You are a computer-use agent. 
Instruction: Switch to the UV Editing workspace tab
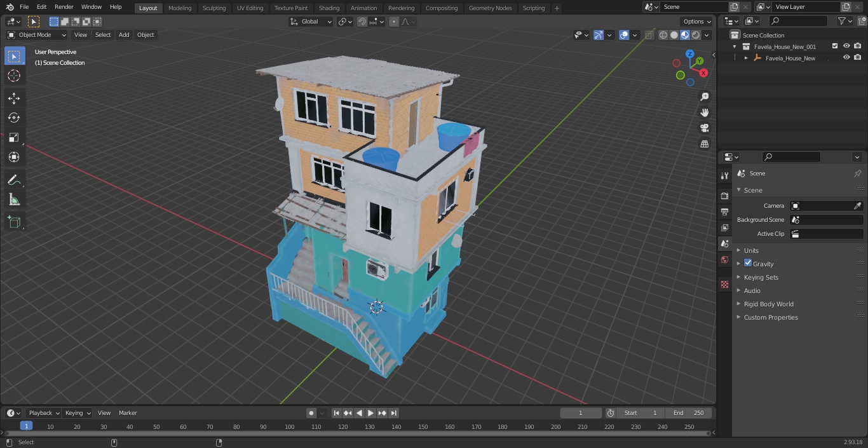tap(250, 8)
